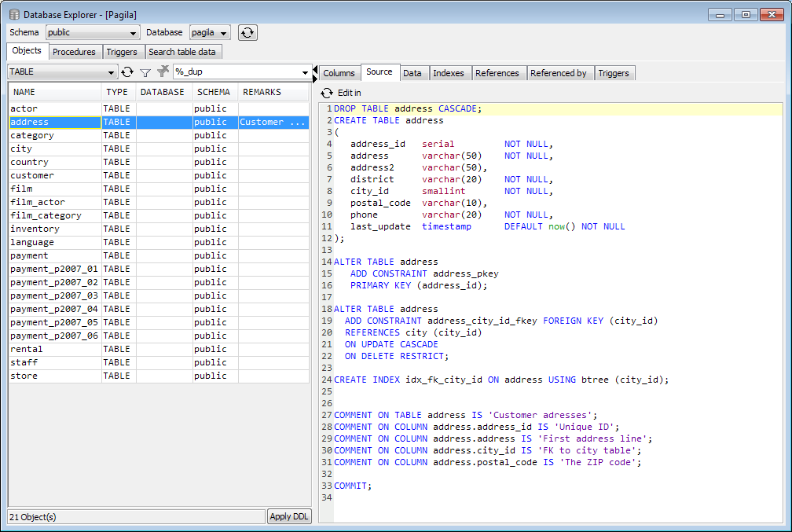Open the Search table data tab
This screenshot has width=792, height=532.
click(x=182, y=52)
